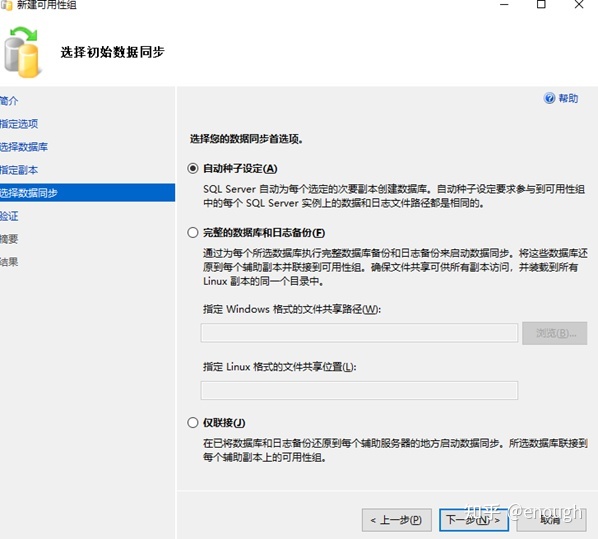This screenshot has width=598, height=539.
Task: Select the 仅联接(J) radio option
Action: click(193, 422)
